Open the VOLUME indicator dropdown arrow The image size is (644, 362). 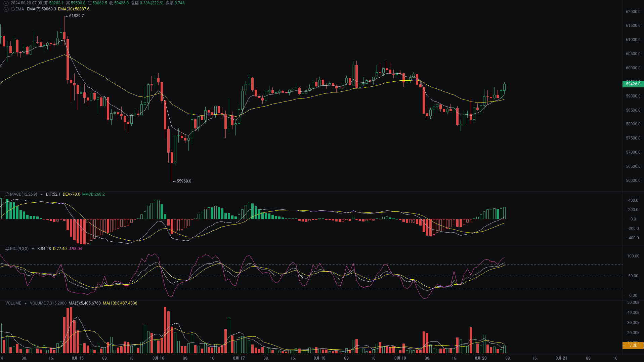click(x=25, y=304)
